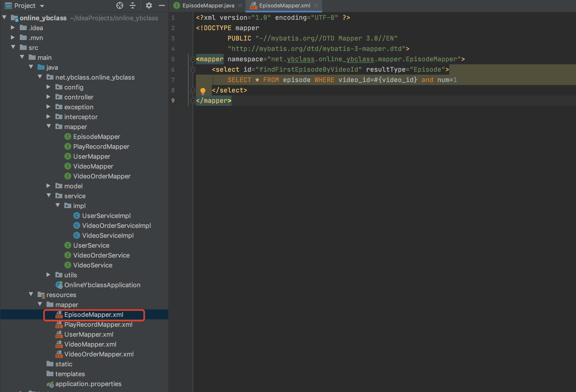Toggle collapse on mapper closing tag line 9
The width and height of the screenshot is (576, 392).
pos(192,100)
